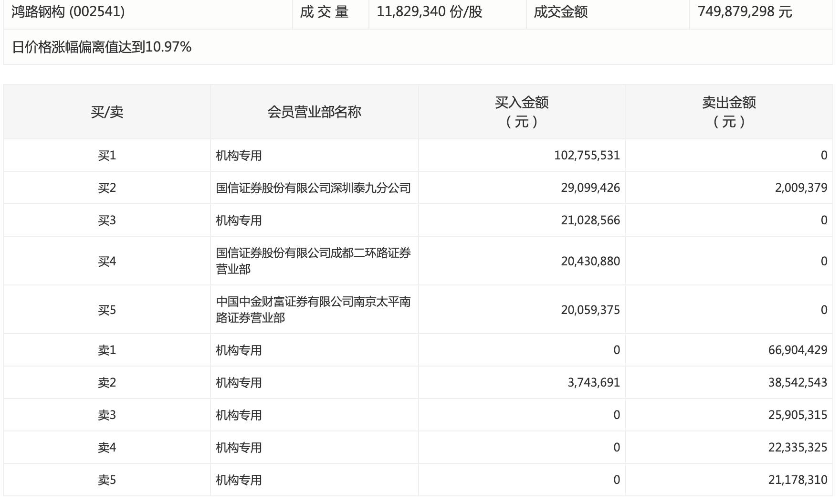
Task: Select buy amount 3,743,691
Action: tap(594, 383)
